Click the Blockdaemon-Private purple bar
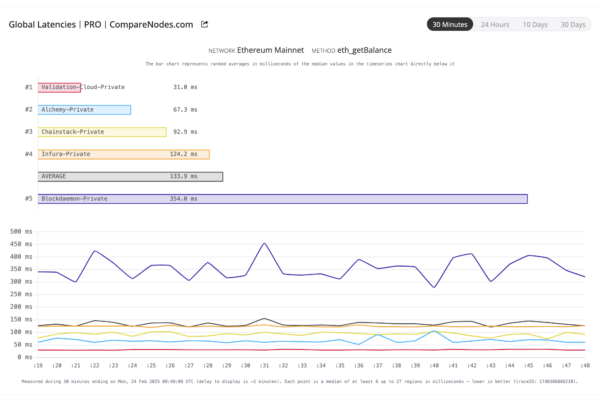This screenshot has height=400, width=600. pos(283,199)
